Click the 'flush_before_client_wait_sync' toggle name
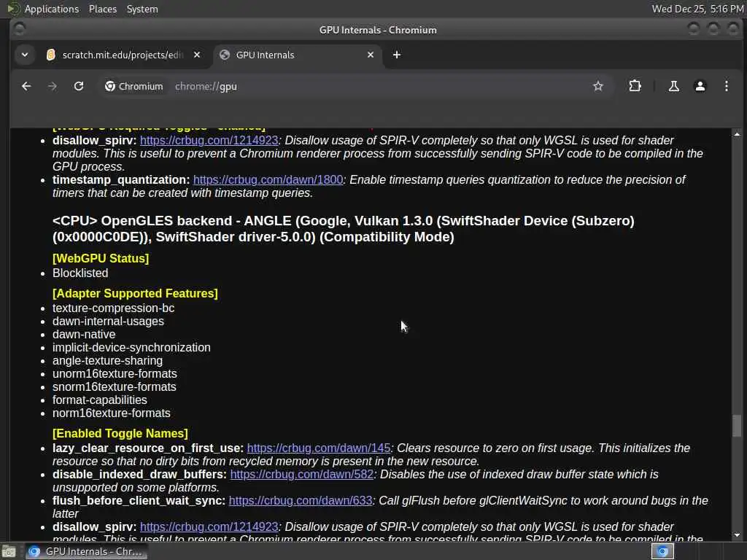The image size is (747, 560). point(139,501)
